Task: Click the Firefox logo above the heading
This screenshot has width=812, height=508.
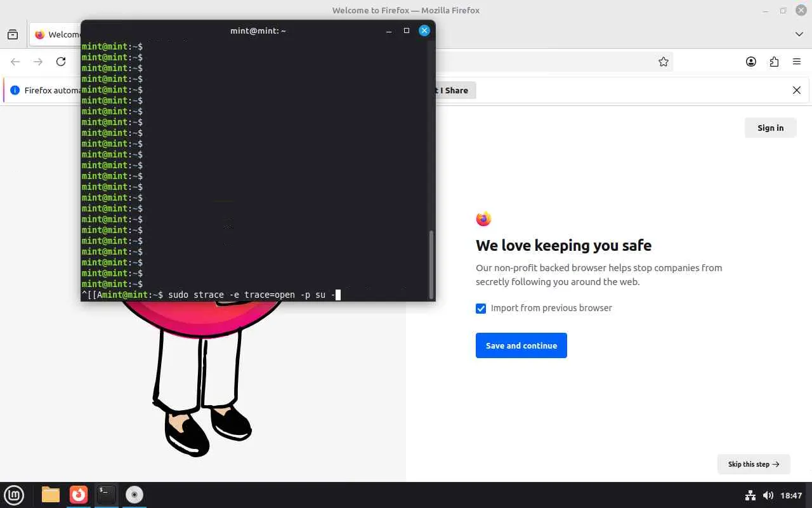Action: pyautogui.click(x=483, y=219)
